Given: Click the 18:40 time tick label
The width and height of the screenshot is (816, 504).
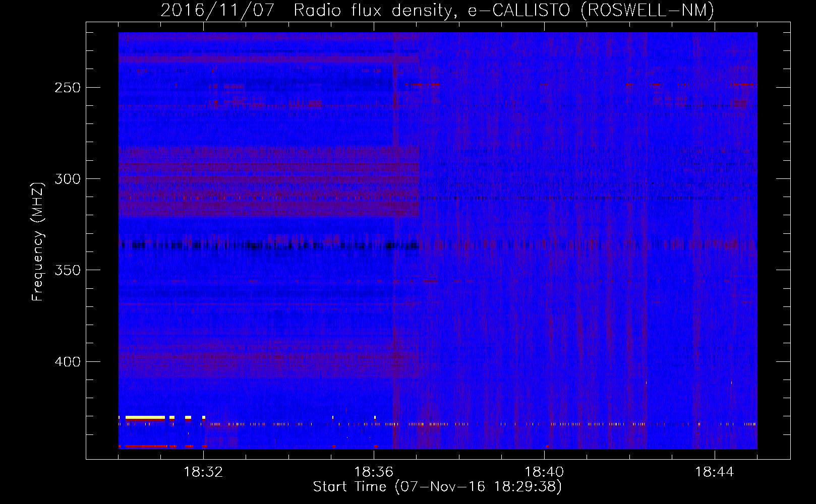Looking at the screenshot, I should (x=544, y=472).
